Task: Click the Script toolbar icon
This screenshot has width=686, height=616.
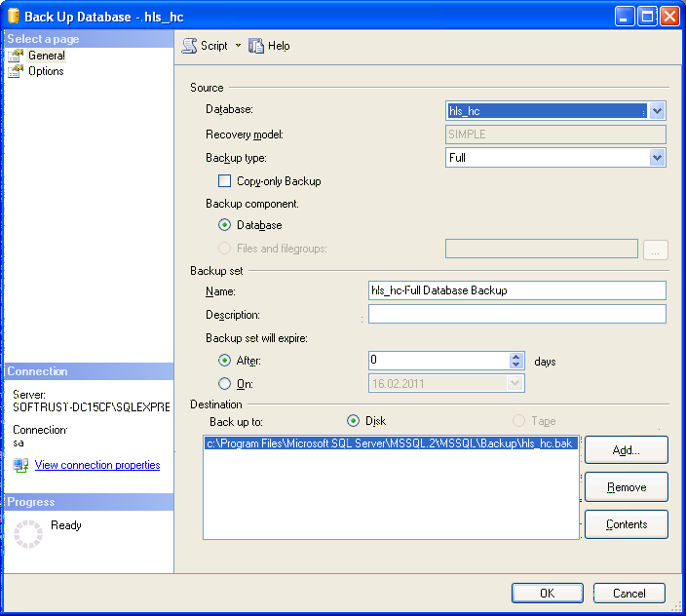Action: (x=189, y=46)
